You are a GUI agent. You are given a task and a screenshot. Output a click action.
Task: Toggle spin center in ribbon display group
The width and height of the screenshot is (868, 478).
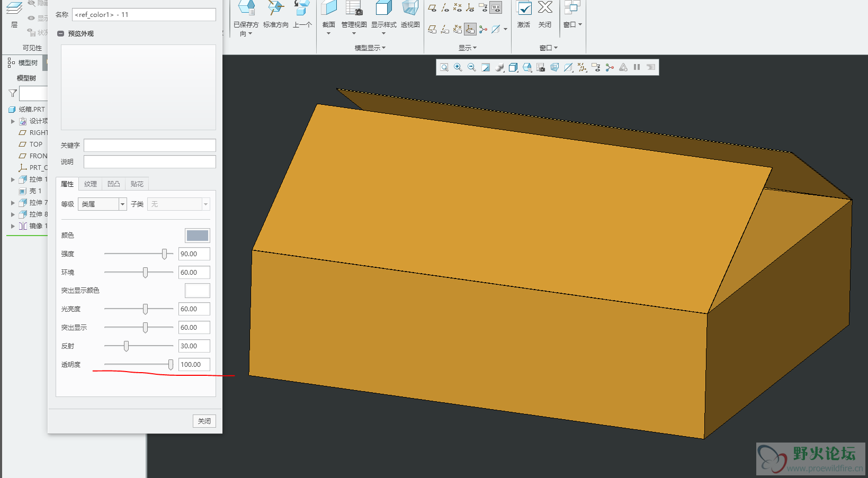483,29
